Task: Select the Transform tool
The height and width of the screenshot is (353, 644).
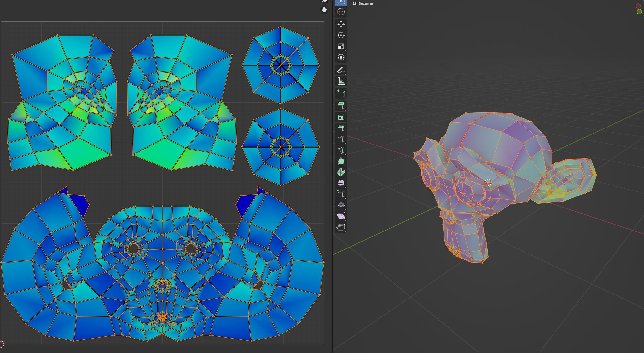Action: [341, 57]
